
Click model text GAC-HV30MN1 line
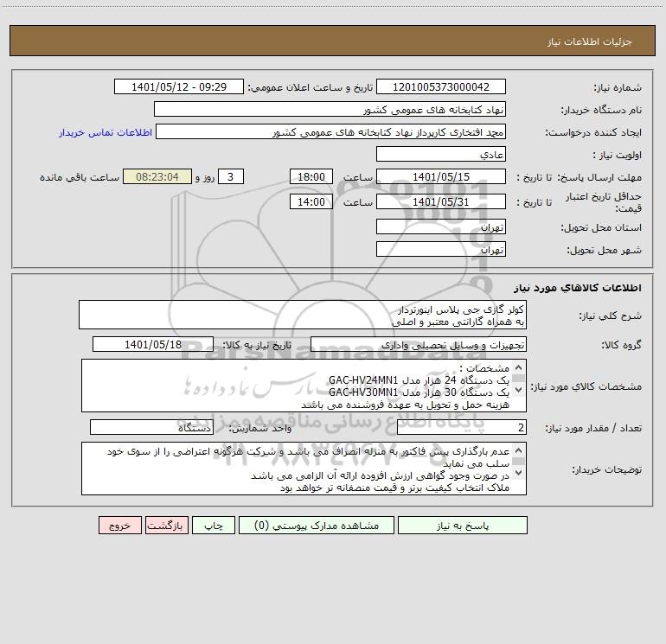click(x=419, y=392)
